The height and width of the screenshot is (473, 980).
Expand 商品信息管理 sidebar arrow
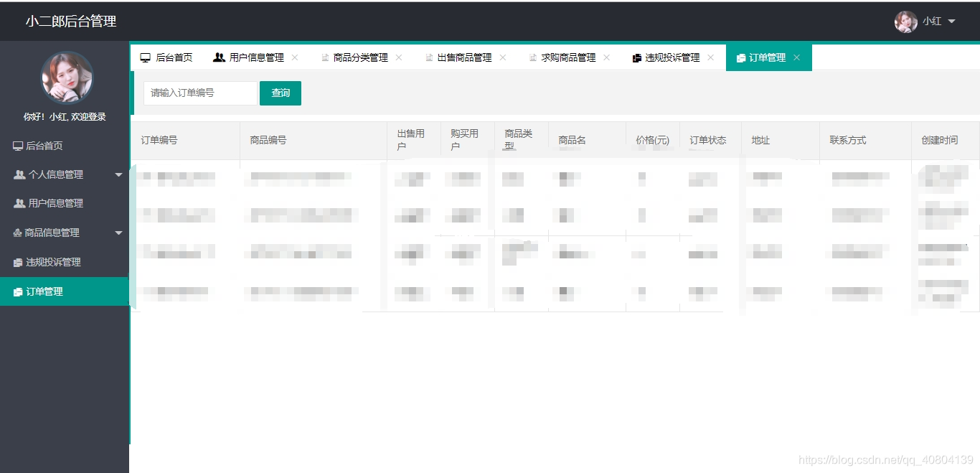[119, 233]
